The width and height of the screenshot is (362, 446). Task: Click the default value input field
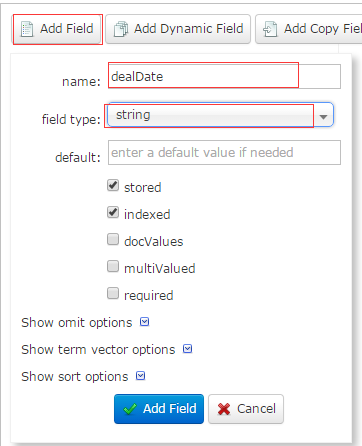[224, 153]
